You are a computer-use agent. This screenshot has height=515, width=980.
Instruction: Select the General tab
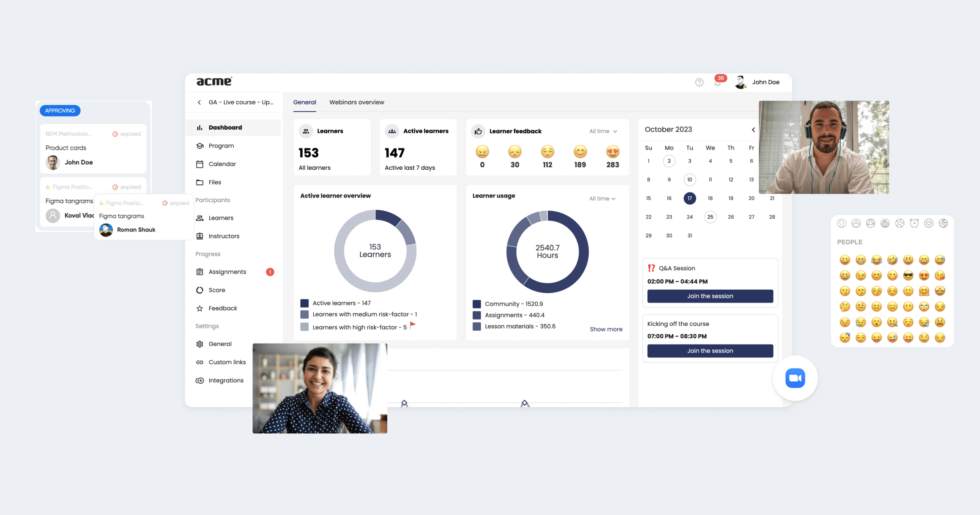coord(304,102)
